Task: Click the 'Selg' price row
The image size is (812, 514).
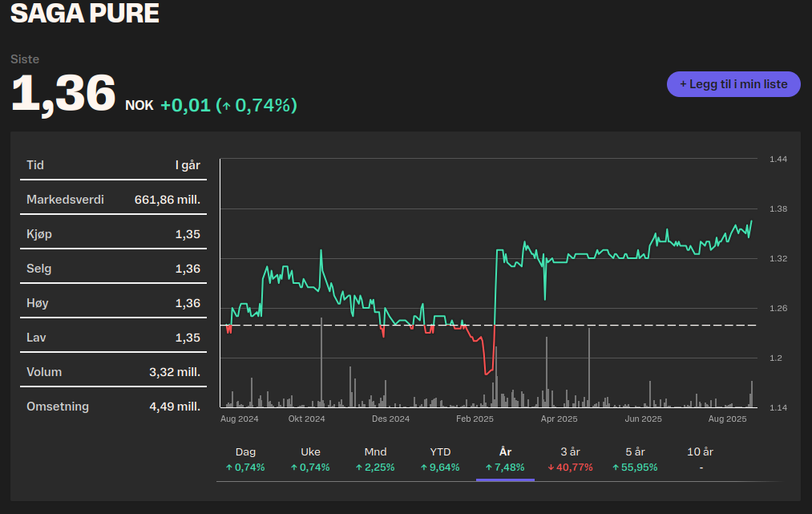Action: [113, 269]
